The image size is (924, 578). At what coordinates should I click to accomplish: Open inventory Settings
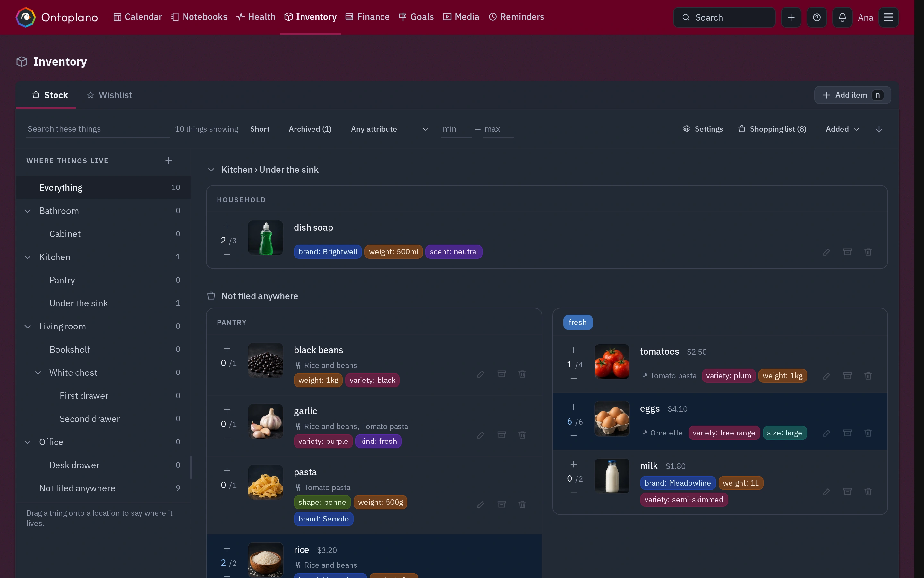[703, 129]
